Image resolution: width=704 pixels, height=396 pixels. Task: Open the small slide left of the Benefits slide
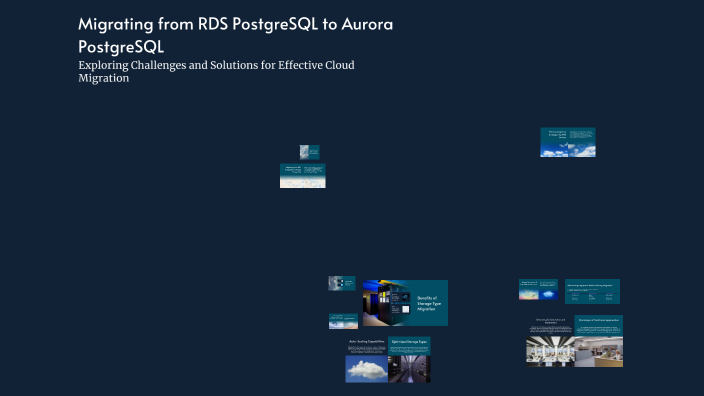point(342,283)
